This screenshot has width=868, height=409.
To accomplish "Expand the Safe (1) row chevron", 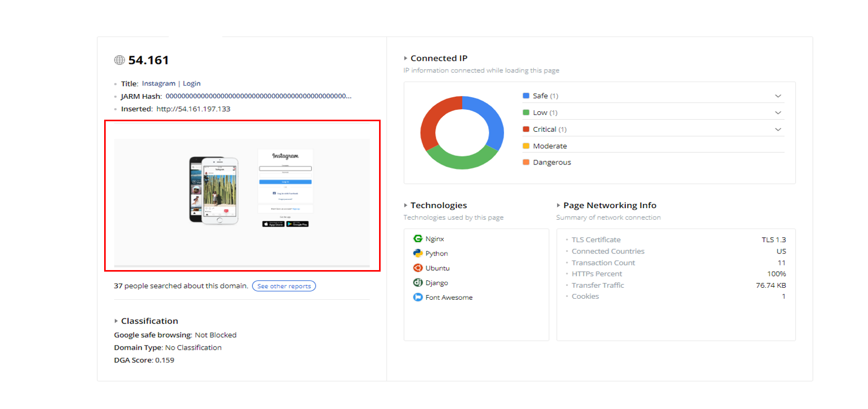I will 778,96.
